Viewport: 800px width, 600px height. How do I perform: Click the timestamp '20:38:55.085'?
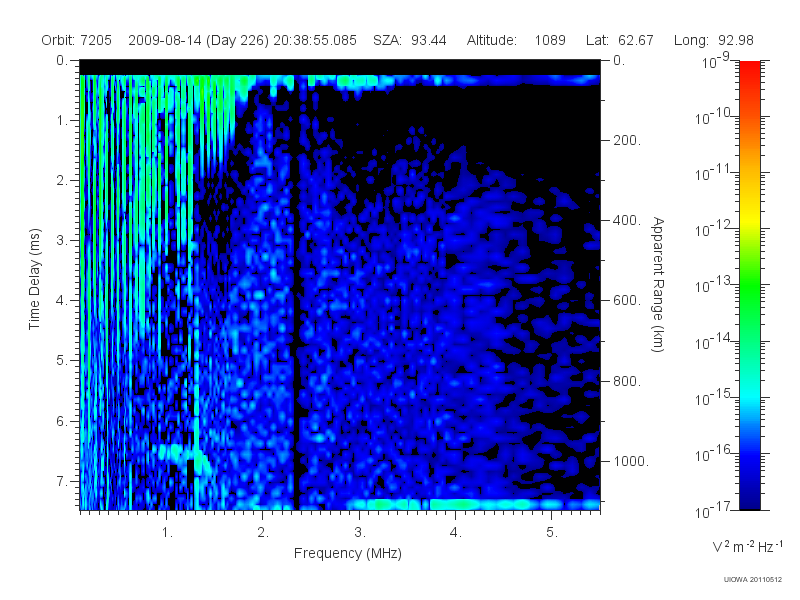click(x=315, y=40)
